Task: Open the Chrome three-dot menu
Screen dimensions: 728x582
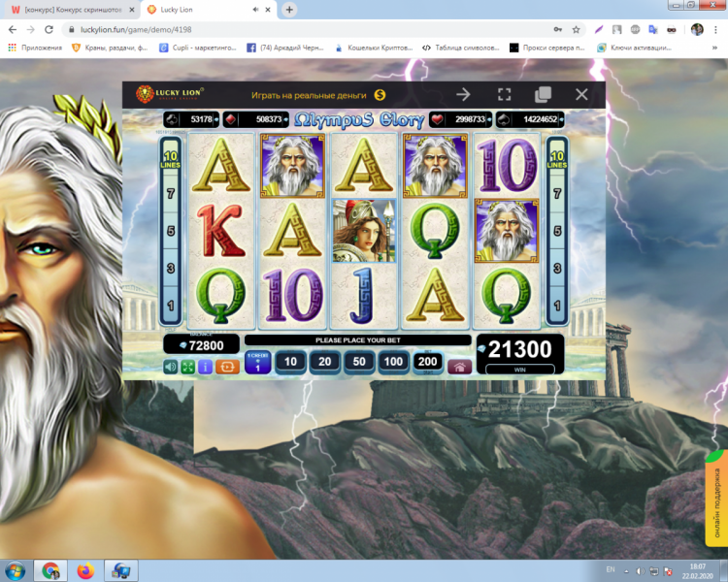Action: tap(716, 29)
